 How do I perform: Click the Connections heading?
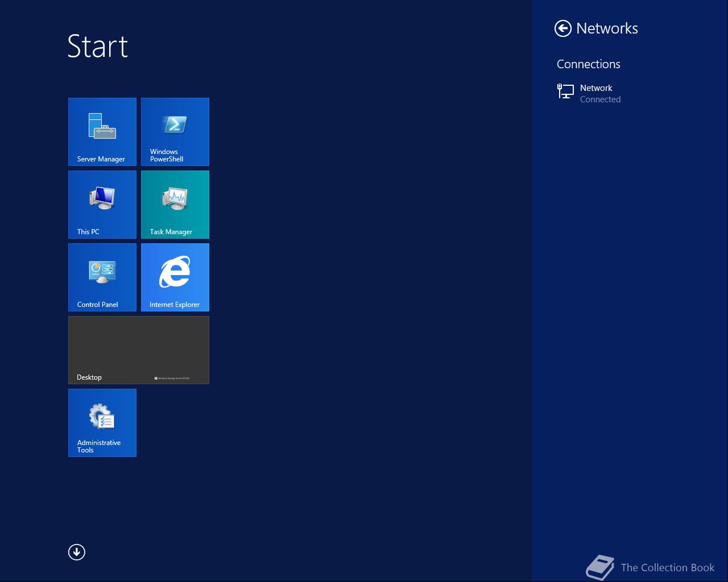(x=589, y=64)
